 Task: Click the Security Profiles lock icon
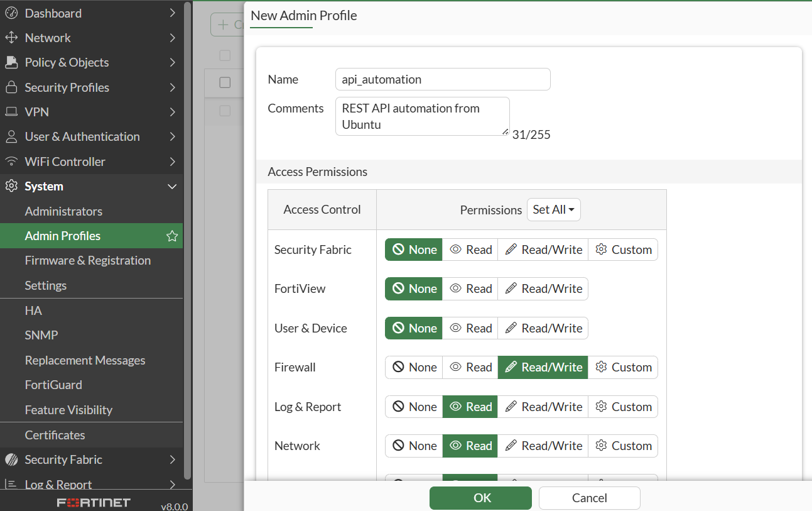[x=11, y=87]
